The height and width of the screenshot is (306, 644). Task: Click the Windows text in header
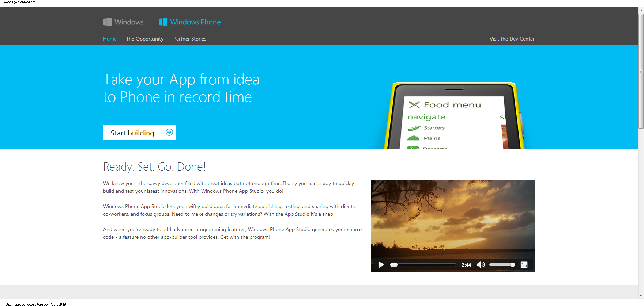coord(129,22)
